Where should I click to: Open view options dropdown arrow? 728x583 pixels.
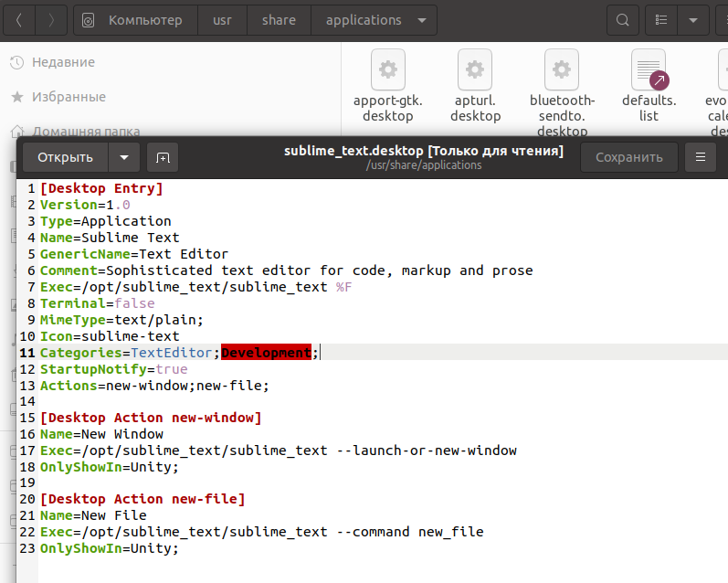pos(693,20)
